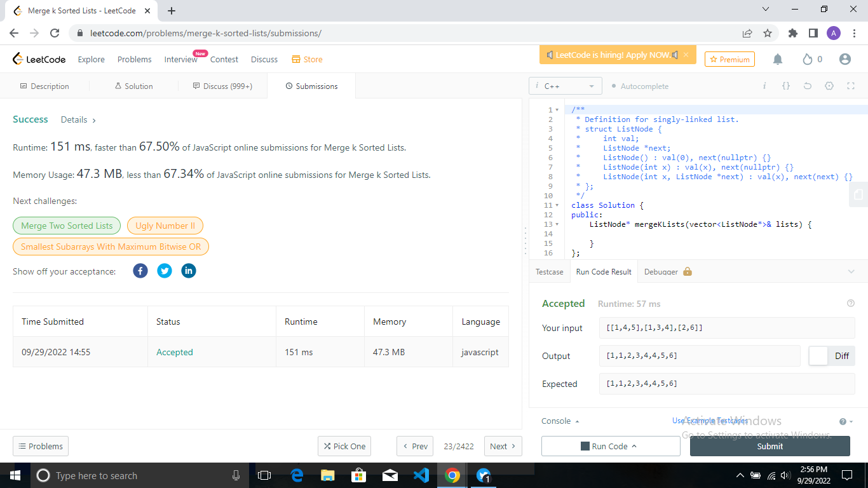Click Use Example Testcases link
The width and height of the screenshot is (868, 488).
click(710, 421)
